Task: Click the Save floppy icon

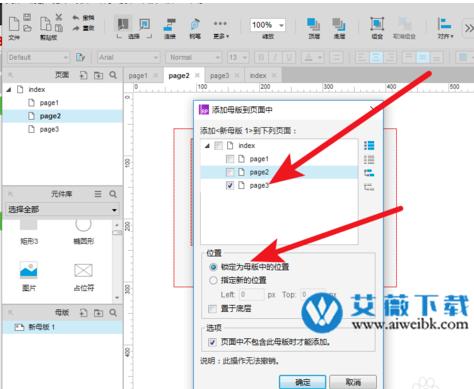Action: [x=27, y=17]
